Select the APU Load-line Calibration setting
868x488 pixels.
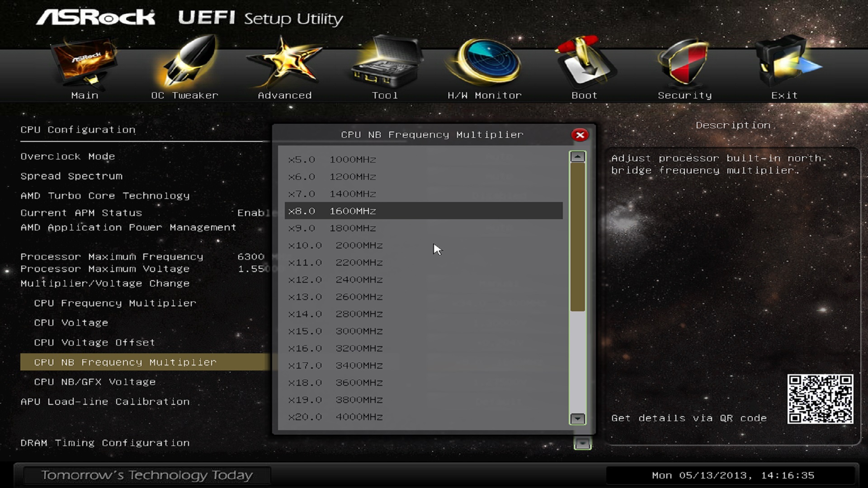pos(105,402)
